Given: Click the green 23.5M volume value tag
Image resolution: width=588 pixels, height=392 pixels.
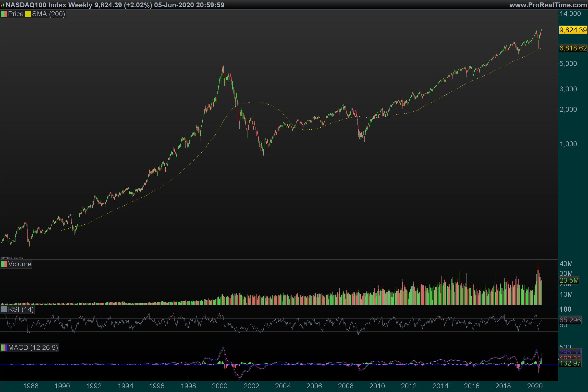Looking at the screenshot, I should click(569, 280).
